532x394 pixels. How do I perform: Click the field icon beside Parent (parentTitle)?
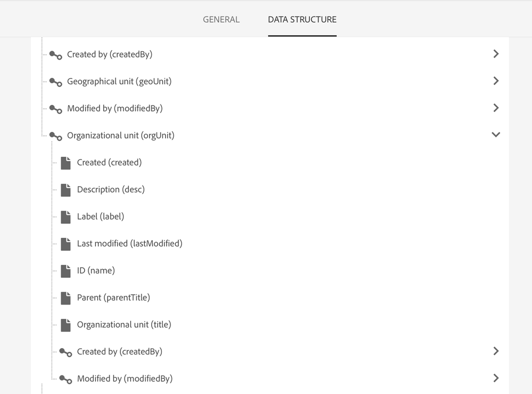coord(65,297)
